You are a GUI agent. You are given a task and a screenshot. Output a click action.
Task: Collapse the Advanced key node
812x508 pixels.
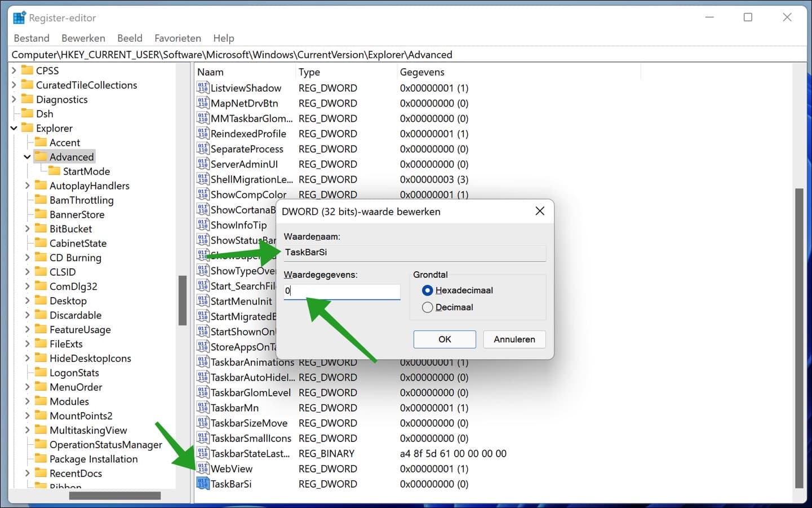click(x=27, y=157)
